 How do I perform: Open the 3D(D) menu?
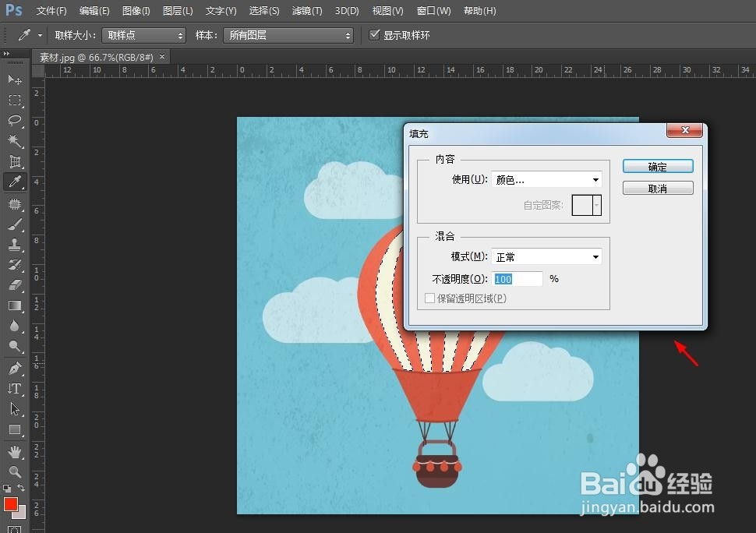pyautogui.click(x=347, y=11)
